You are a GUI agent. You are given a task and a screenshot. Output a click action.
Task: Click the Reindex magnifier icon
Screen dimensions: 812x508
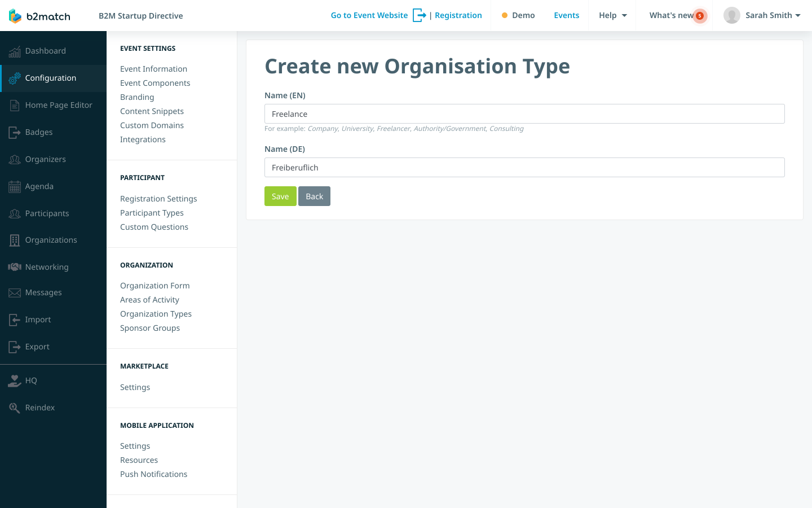point(15,408)
